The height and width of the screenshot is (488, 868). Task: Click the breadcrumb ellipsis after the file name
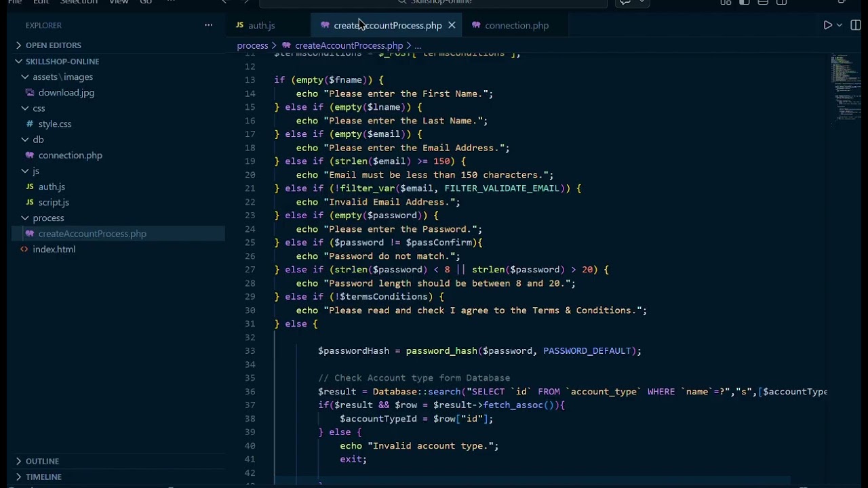(x=418, y=45)
